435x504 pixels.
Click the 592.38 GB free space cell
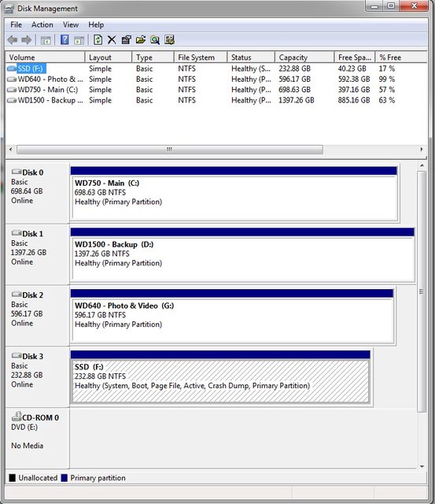[354, 79]
